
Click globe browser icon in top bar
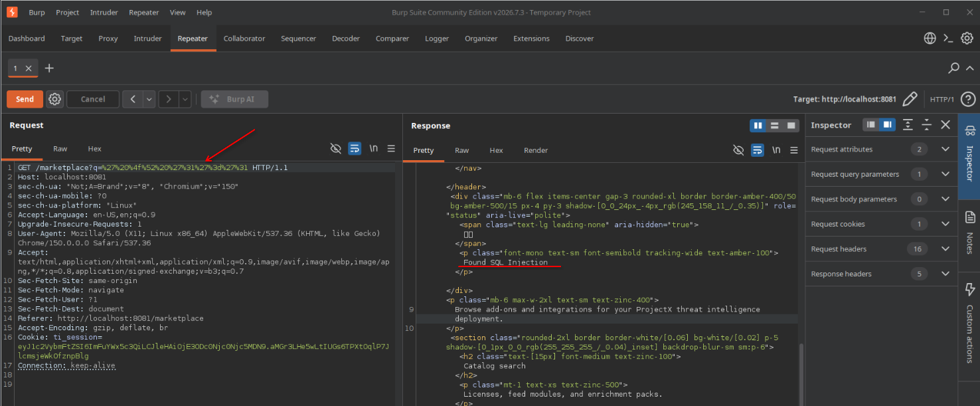coord(930,39)
